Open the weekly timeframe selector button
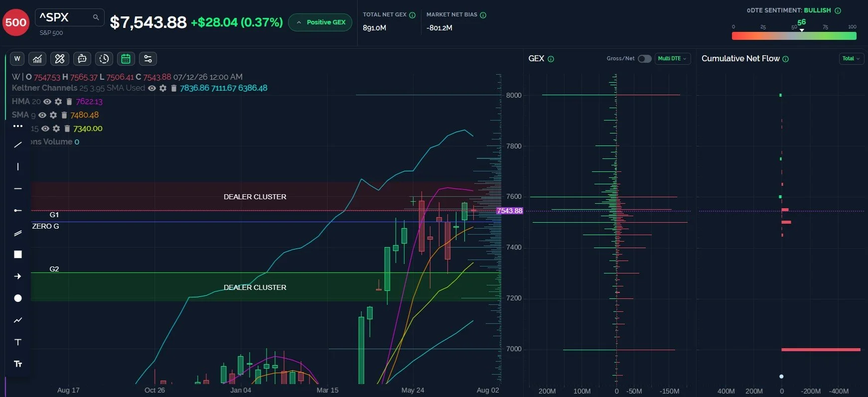 coord(17,59)
